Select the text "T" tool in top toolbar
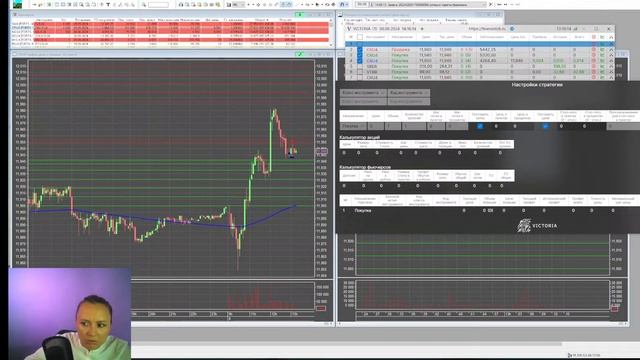 click(108, 4)
